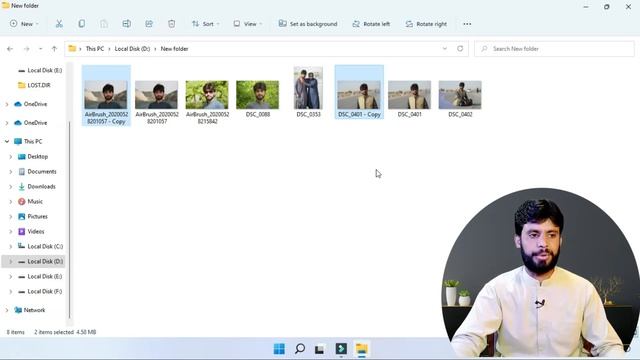Click the Share icon in toolbar

[x=149, y=24]
